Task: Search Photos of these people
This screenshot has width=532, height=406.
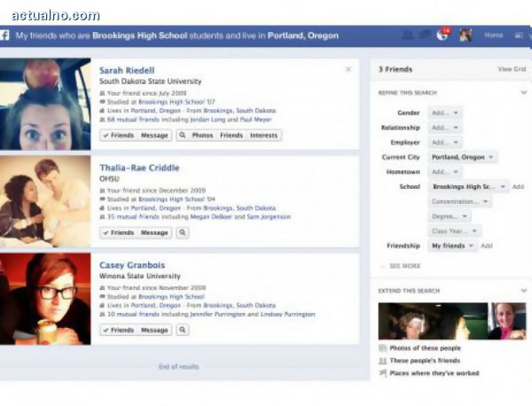Action: click(x=425, y=348)
